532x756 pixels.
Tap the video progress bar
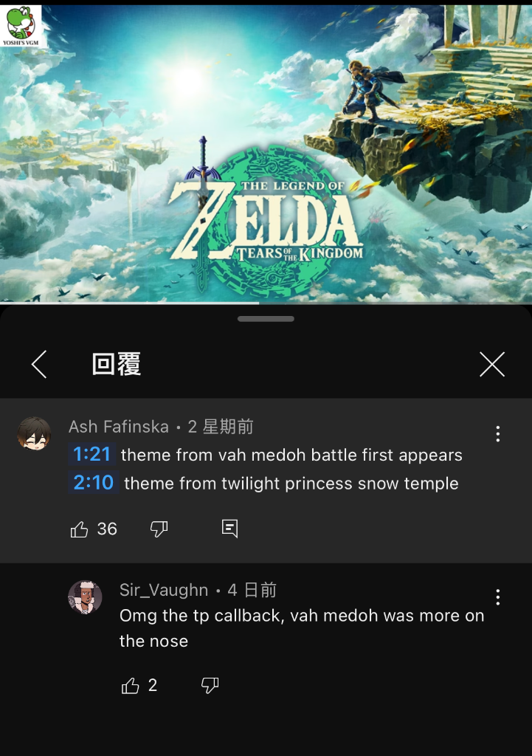[266, 303]
